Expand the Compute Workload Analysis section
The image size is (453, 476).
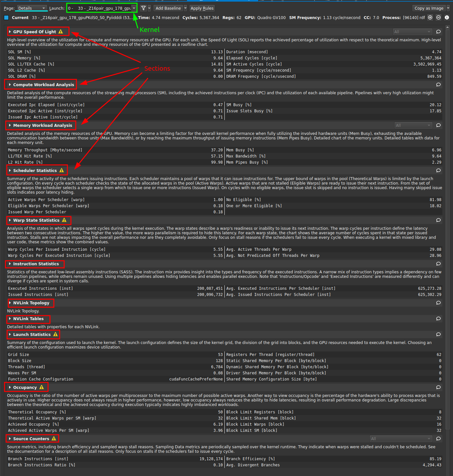pos(10,85)
